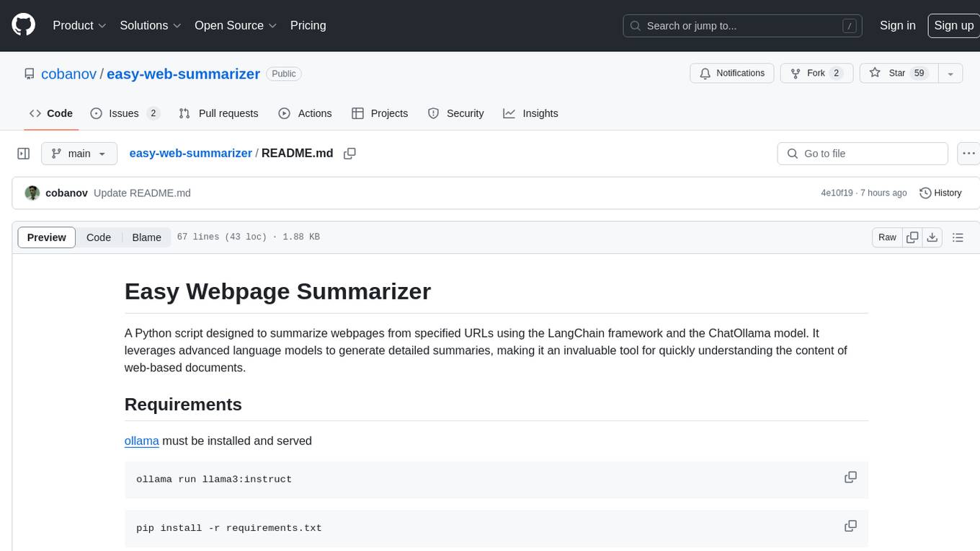
Task: Click the Requirements heading
Action: tap(183, 405)
